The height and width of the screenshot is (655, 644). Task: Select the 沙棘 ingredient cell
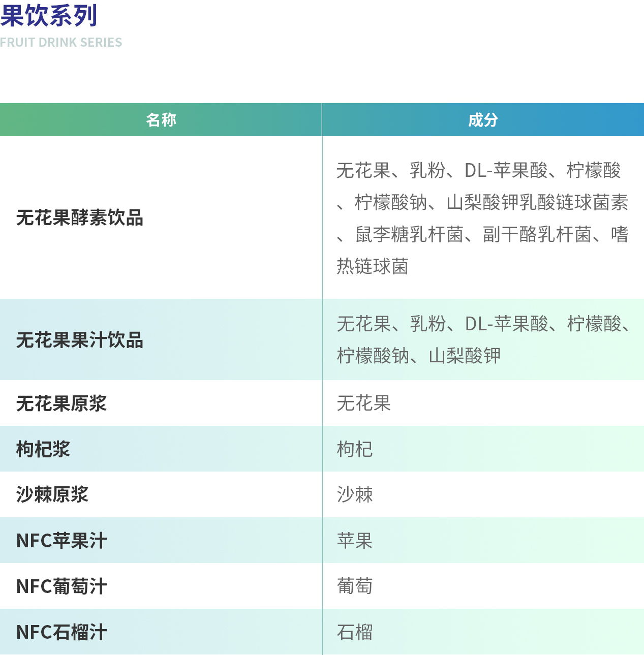pos(355,494)
